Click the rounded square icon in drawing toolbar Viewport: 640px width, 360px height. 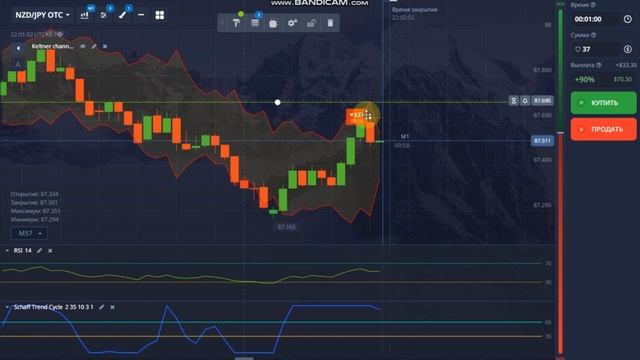273,24
